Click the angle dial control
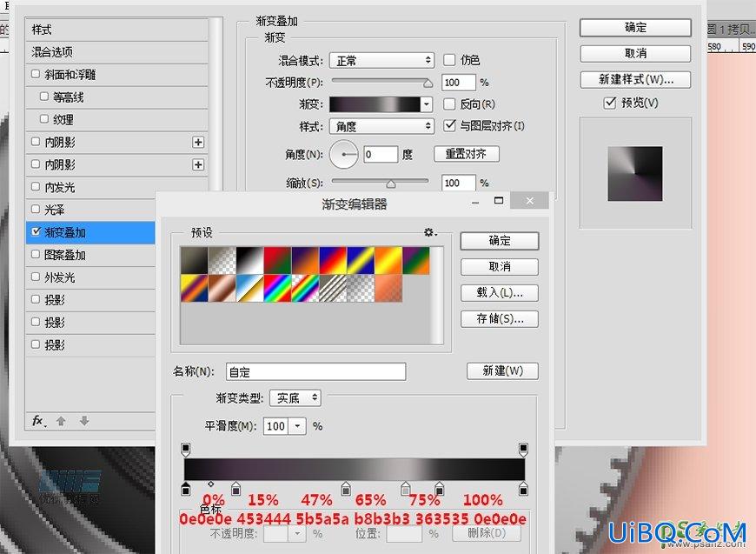Image resolution: width=756 pixels, height=554 pixels. click(343, 155)
